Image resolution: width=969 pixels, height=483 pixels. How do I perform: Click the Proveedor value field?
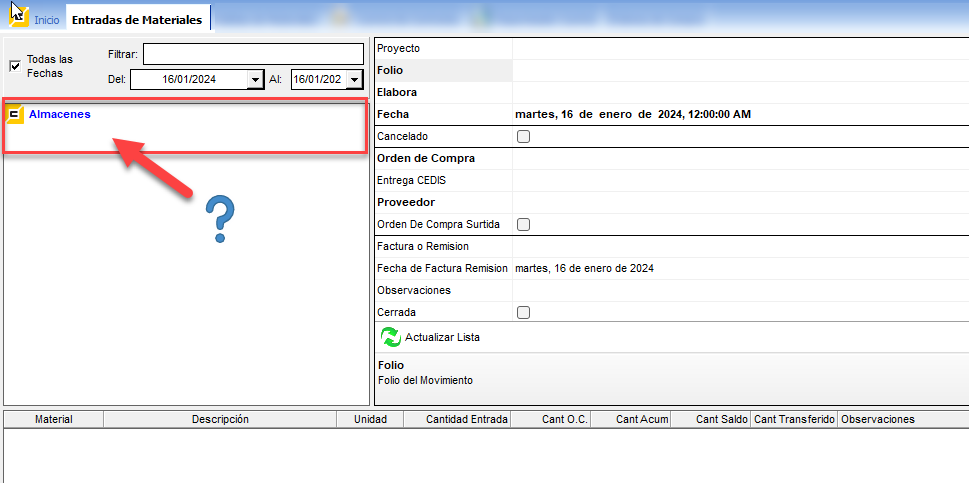coord(738,202)
